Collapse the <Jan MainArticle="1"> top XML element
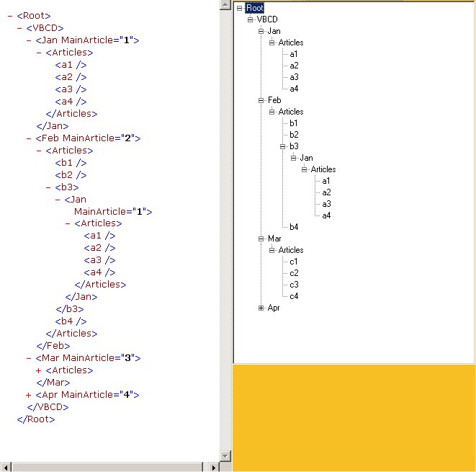This screenshot has height=472, width=476. (x=29, y=40)
